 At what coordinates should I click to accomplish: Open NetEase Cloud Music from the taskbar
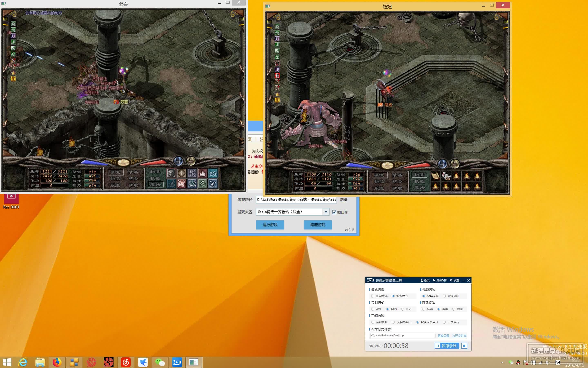pyautogui.click(x=126, y=362)
